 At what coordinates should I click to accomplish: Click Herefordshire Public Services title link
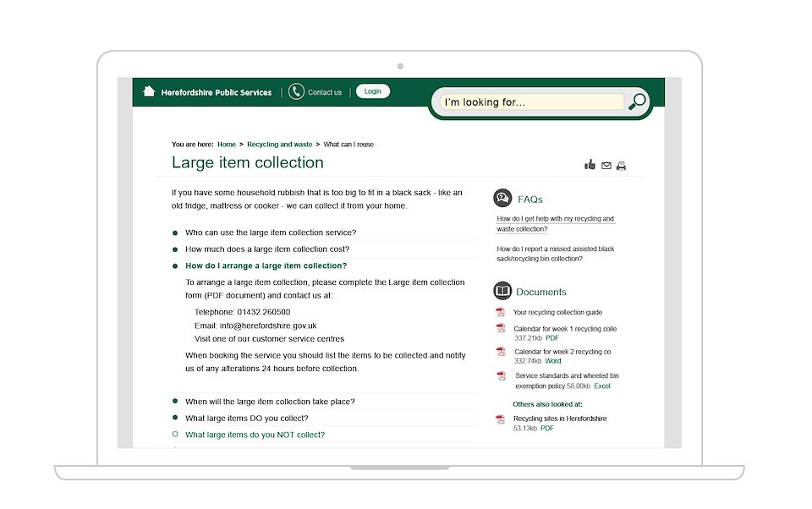(217, 92)
